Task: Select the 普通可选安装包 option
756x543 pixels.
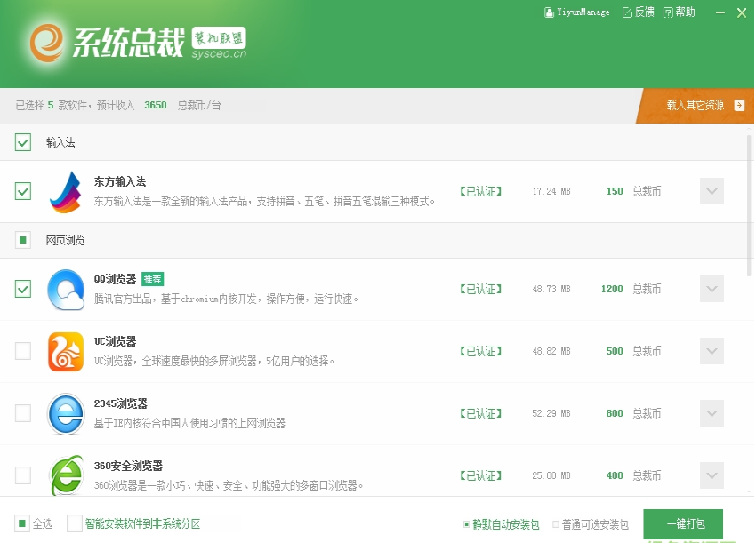Action: tap(591, 524)
